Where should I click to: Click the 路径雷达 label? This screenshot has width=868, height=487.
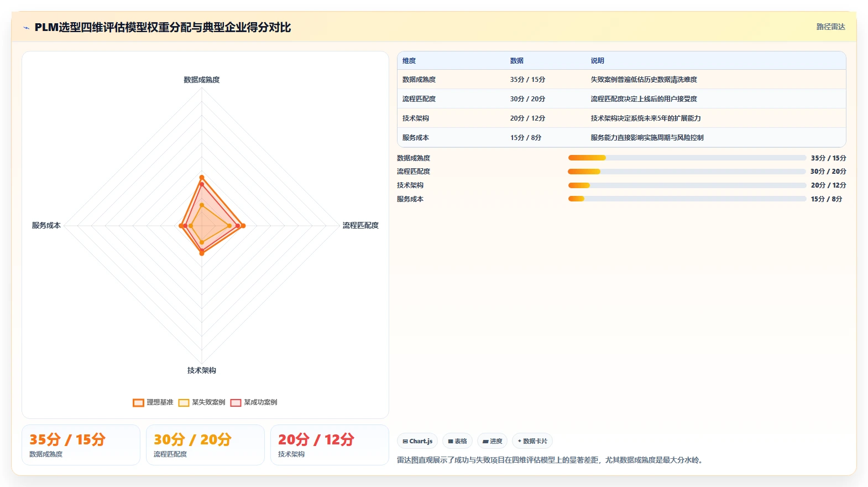[x=830, y=27]
